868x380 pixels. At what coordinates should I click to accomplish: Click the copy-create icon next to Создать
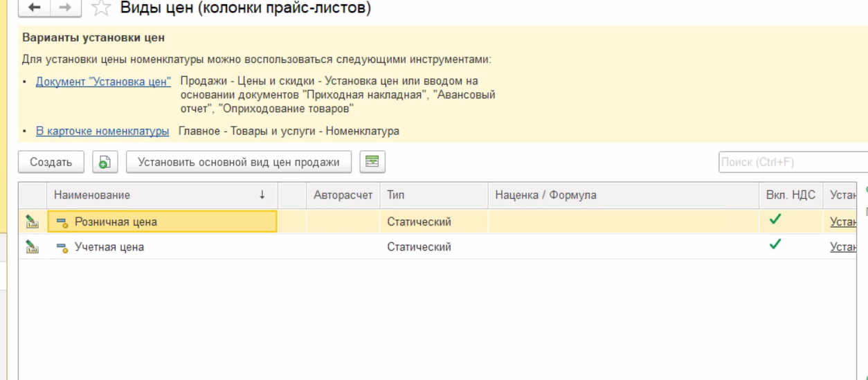pyautogui.click(x=105, y=162)
